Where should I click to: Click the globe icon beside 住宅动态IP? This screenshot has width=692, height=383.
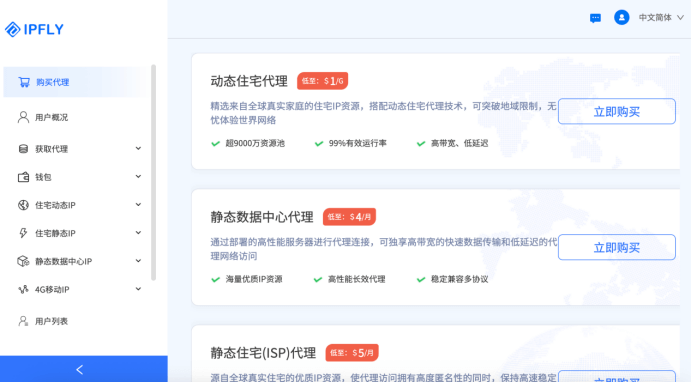pos(23,205)
